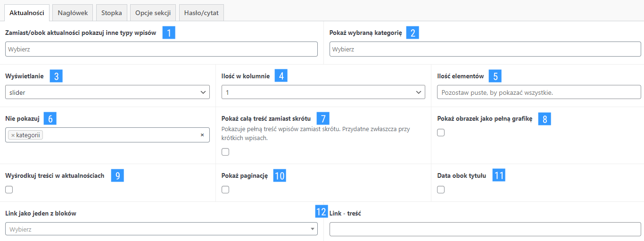Switch to the Nagłówek tab
Screen dimensions: 644x241
(73, 13)
